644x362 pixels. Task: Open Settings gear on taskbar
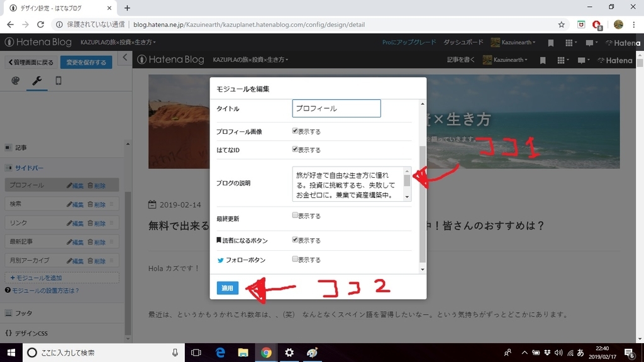click(289, 353)
